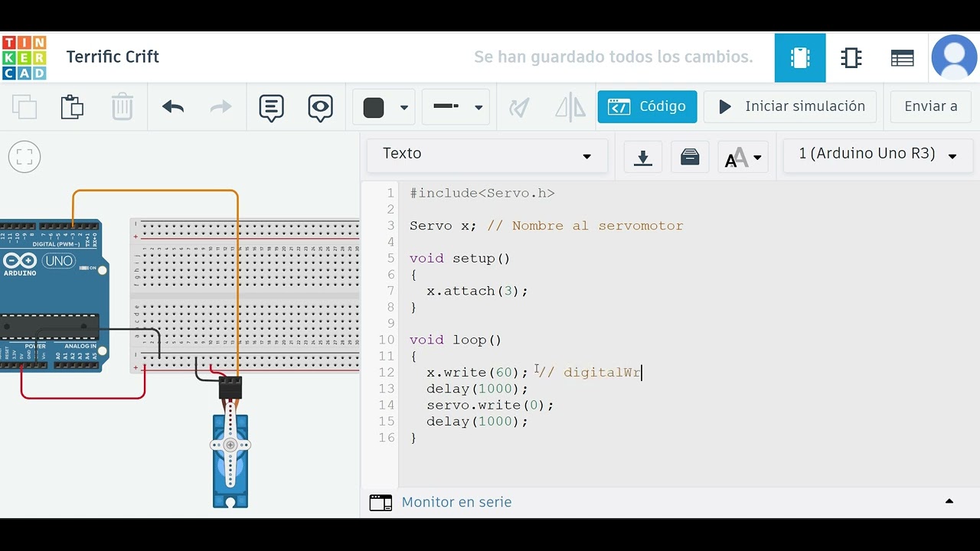Switch to schematic view
The image size is (980, 551).
(851, 57)
